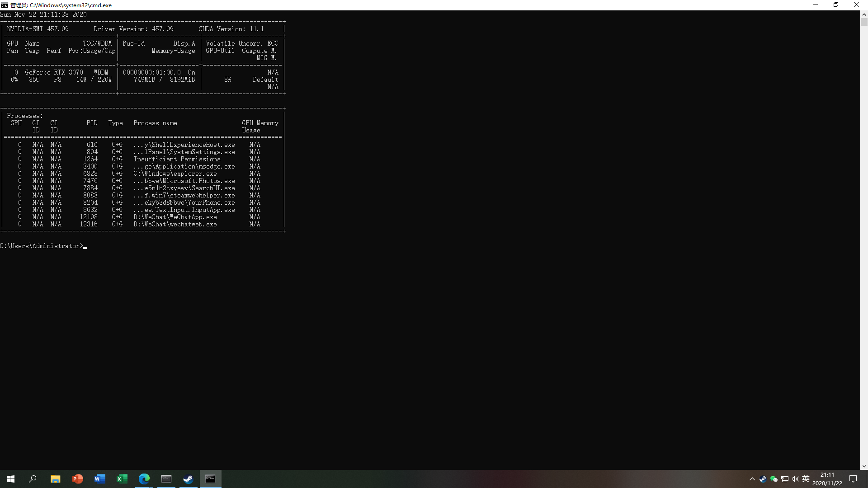The height and width of the screenshot is (488, 868).
Task: Open File Explorer from taskbar
Action: tap(55, 479)
